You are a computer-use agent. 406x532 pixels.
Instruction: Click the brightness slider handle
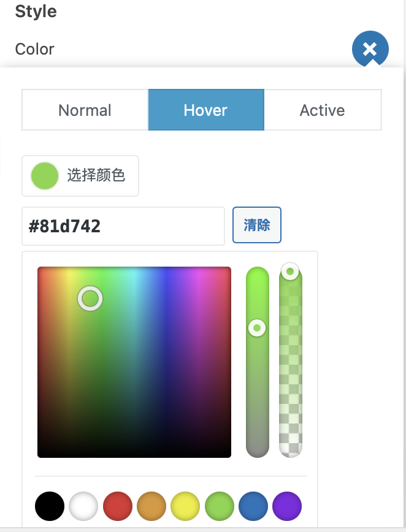[257, 329]
